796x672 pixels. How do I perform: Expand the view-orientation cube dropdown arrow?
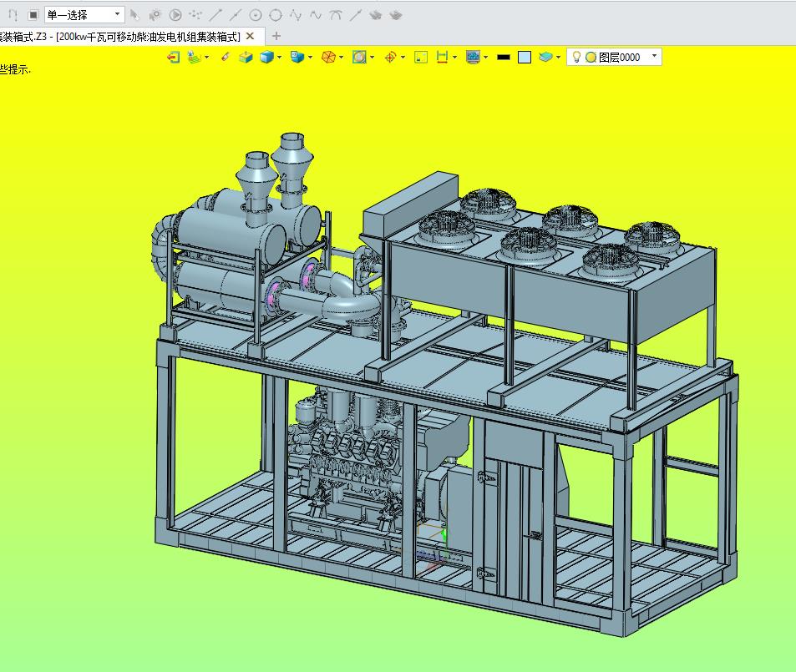(310, 58)
